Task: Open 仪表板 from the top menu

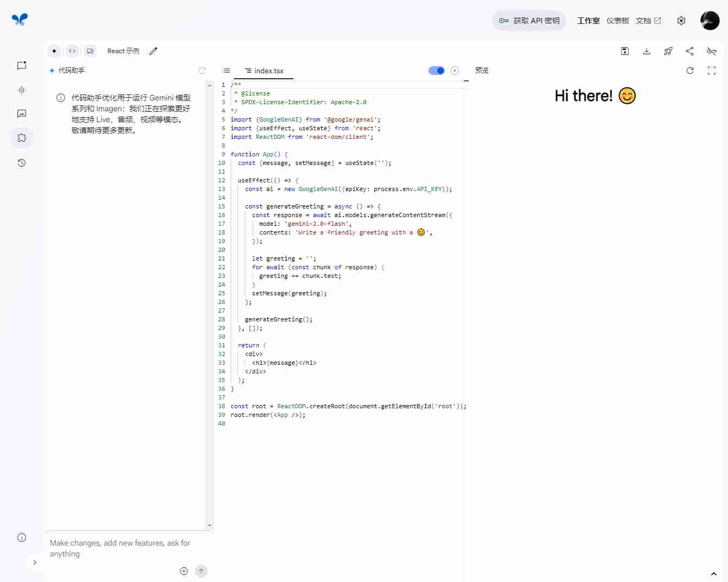Action: coord(618,21)
